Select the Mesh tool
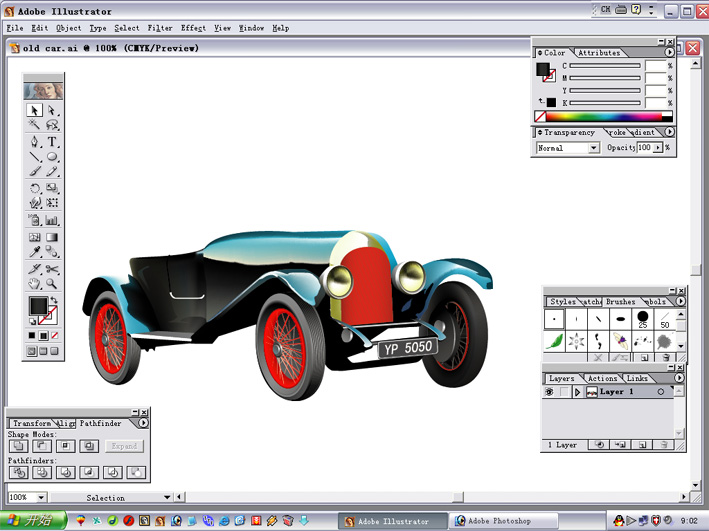Viewport: 709px width, 531px height. coord(34,237)
